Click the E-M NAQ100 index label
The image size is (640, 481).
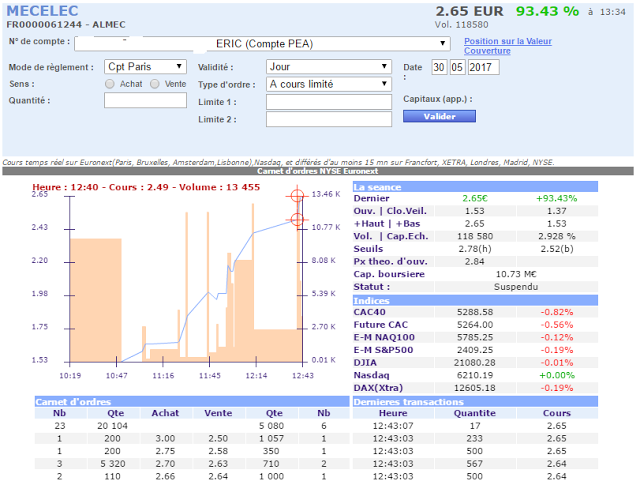coord(384,338)
